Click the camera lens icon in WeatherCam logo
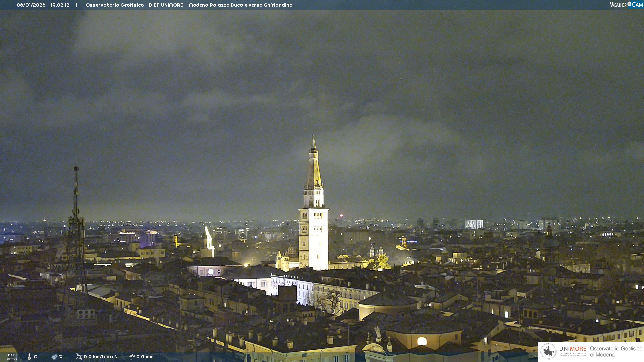 629,4
